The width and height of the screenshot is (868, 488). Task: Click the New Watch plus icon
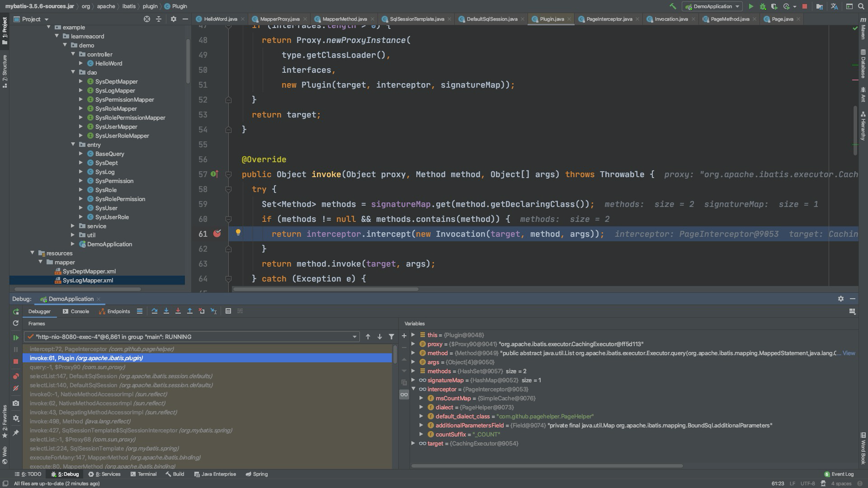(x=404, y=336)
